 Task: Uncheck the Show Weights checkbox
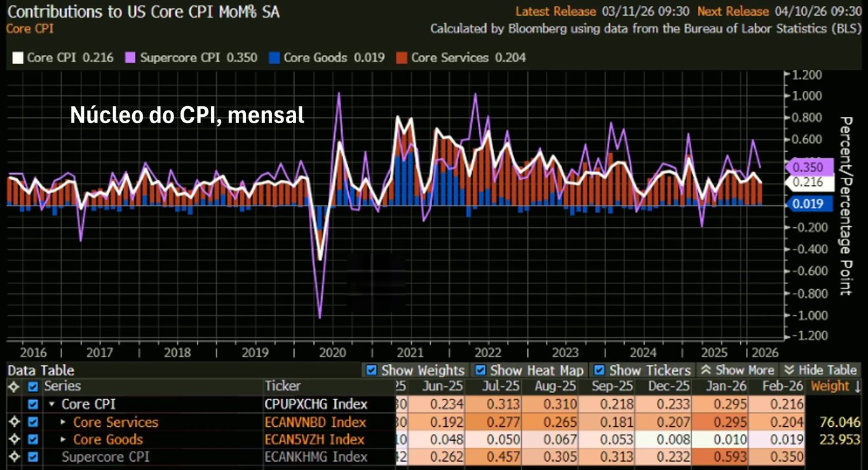pyautogui.click(x=372, y=370)
